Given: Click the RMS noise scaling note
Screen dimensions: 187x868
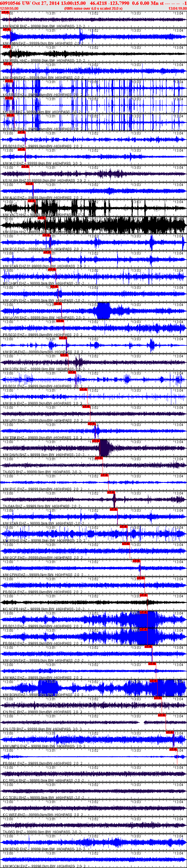Looking at the screenshot, I should pos(93,8).
